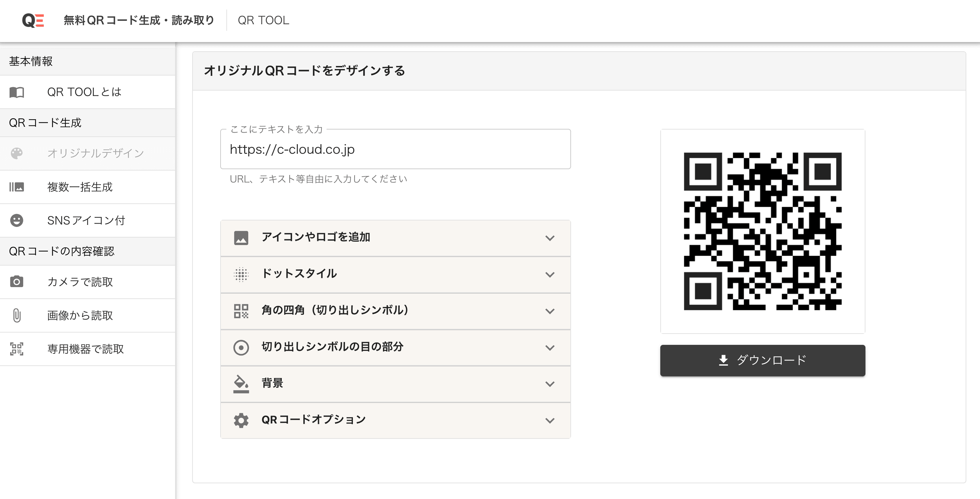The width and height of the screenshot is (980, 499).
Task: Click the text input containing https://c-cloud.co.jp
Action: click(x=395, y=149)
